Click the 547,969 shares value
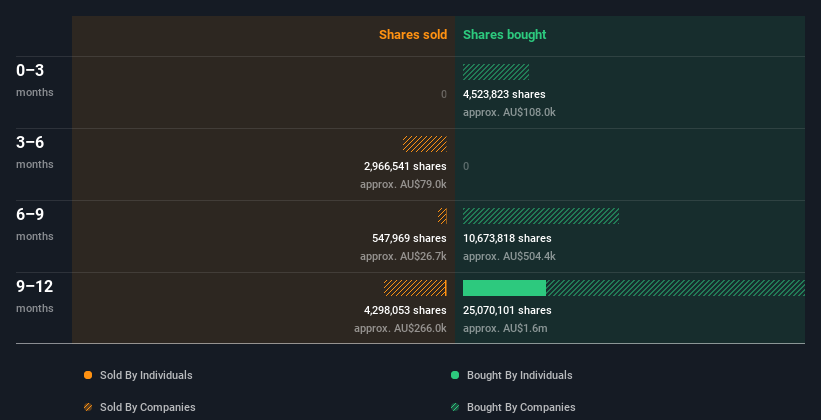Screen dimensions: 821x420 (409, 238)
